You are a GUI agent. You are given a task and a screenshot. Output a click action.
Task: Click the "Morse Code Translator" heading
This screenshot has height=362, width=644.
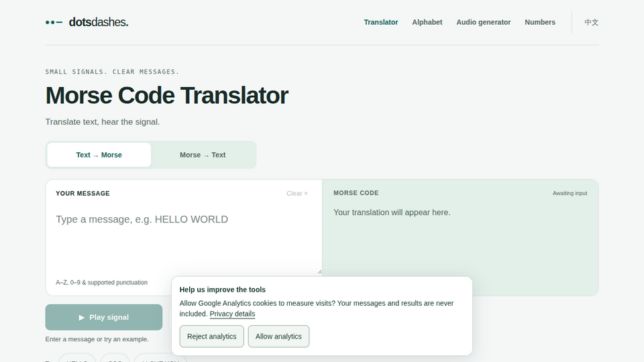[167, 95]
